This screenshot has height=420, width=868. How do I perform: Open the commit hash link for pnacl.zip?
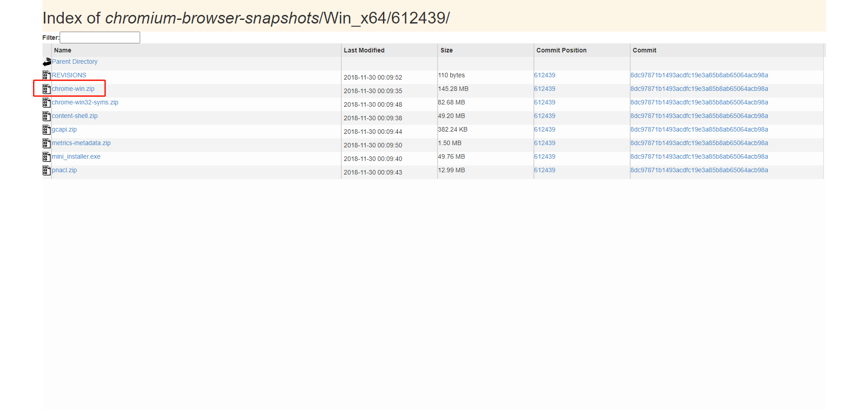coord(699,170)
